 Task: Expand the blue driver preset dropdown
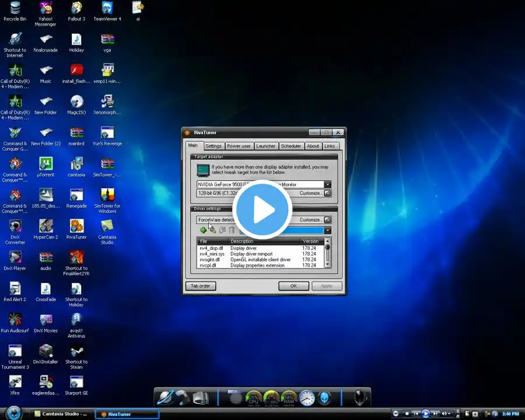click(327, 230)
